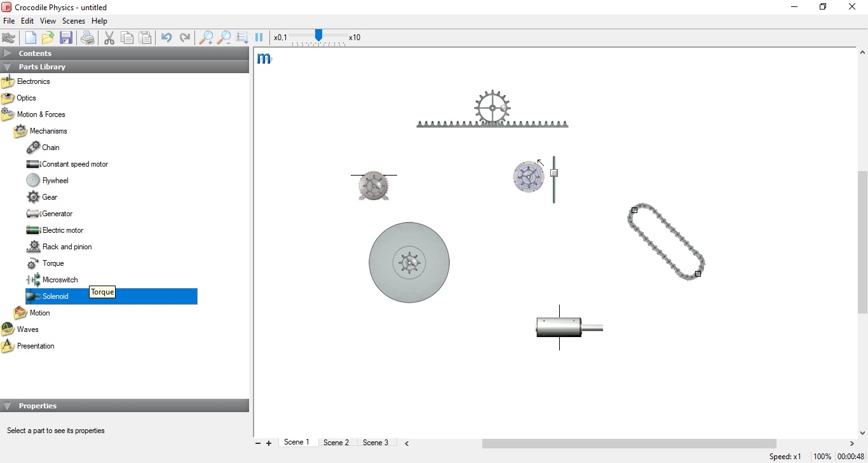Switch to the Scene 3 tab

tap(376, 443)
